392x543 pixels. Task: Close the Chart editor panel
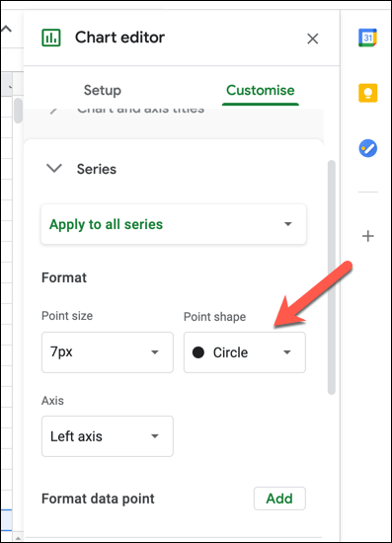pos(312,39)
